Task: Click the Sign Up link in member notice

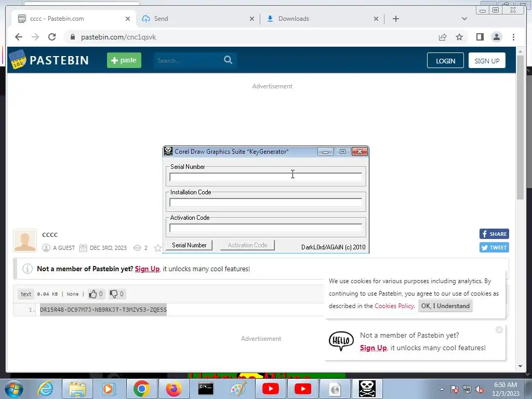Action: point(147,269)
